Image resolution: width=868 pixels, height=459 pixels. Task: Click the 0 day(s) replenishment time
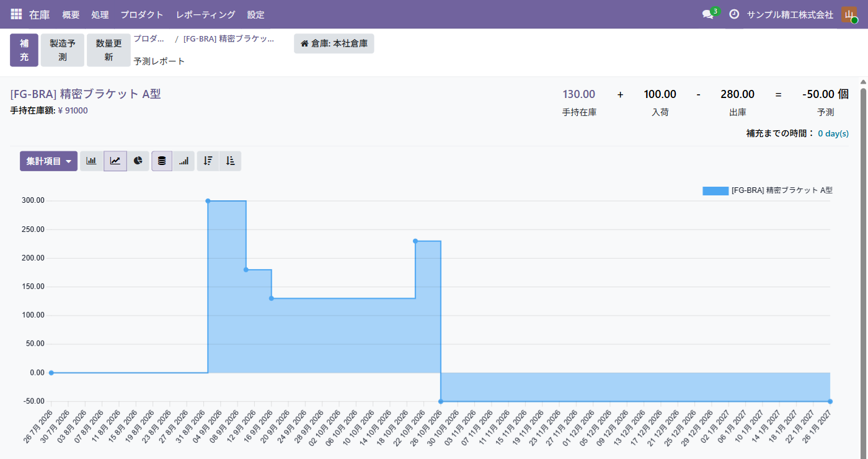(833, 133)
